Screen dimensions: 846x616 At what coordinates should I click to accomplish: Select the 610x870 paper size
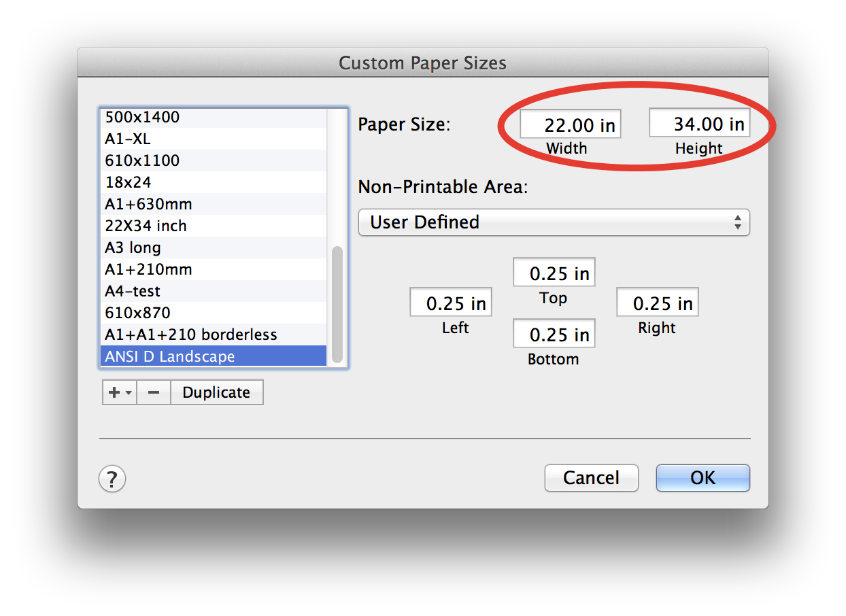213,313
